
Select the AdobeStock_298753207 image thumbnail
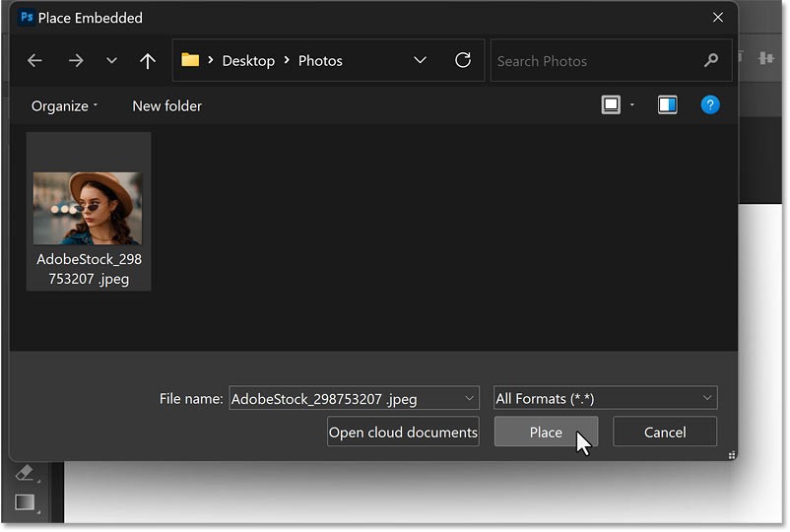(89, 209)
